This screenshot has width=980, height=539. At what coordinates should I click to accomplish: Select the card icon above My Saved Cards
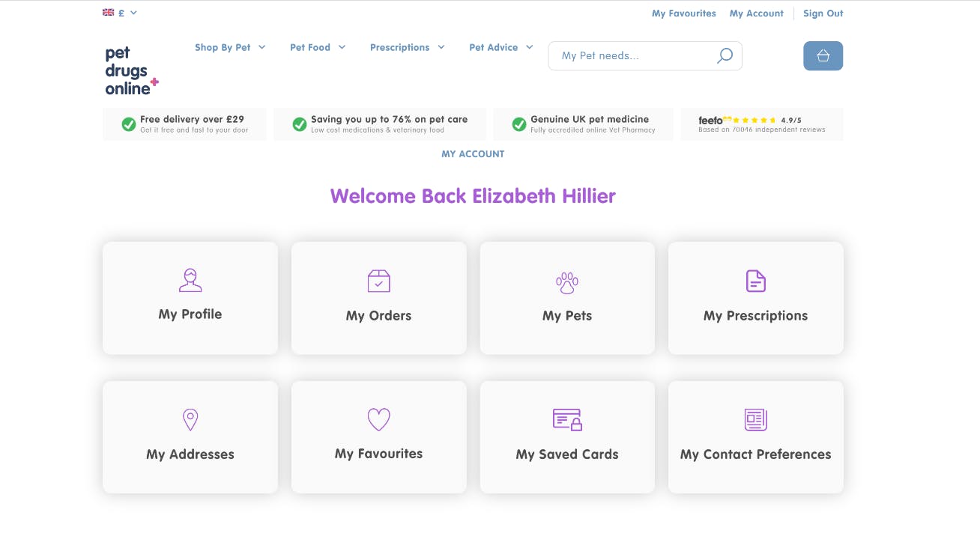point(567,419)
